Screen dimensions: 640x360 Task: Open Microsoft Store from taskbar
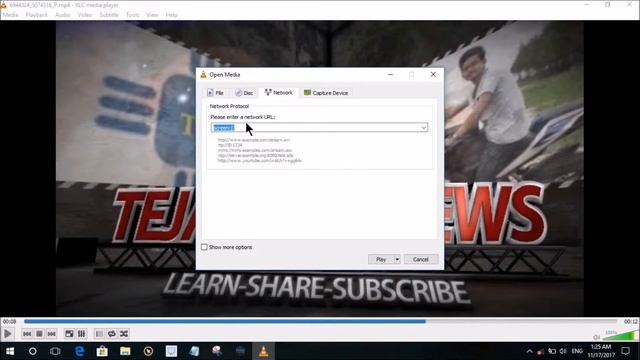click(102, 351)
